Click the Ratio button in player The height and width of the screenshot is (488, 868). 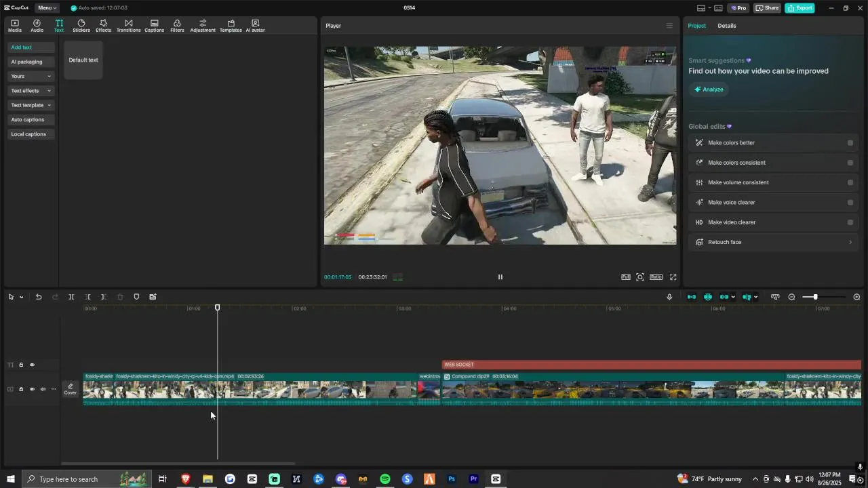(x=656, y=277)
